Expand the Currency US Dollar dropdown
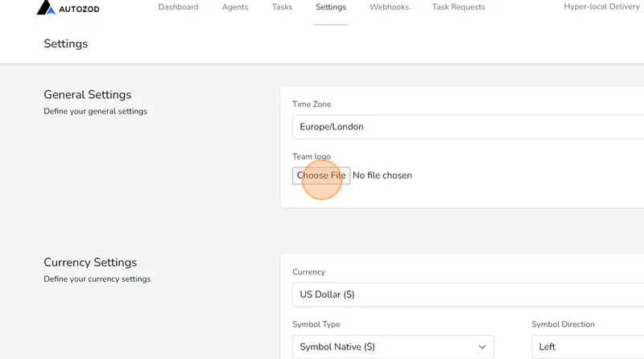644x359 pixels. (467, 295)
